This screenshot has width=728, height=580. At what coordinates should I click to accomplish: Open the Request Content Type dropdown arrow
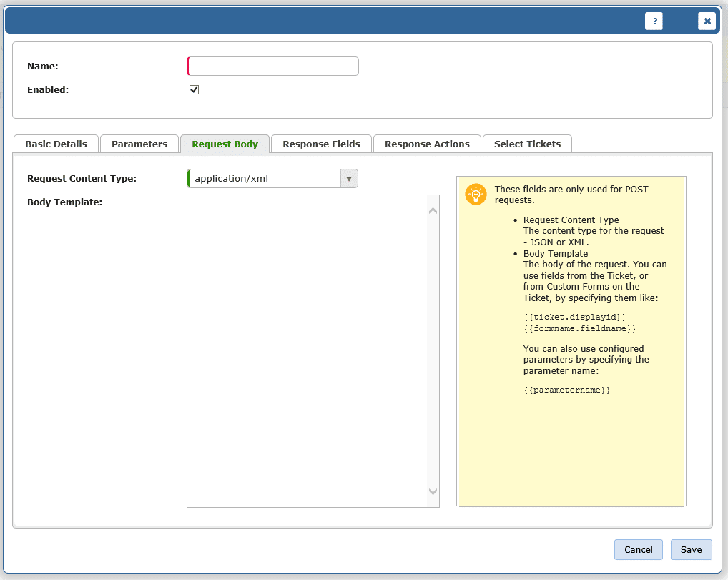[x=349, y=178]
